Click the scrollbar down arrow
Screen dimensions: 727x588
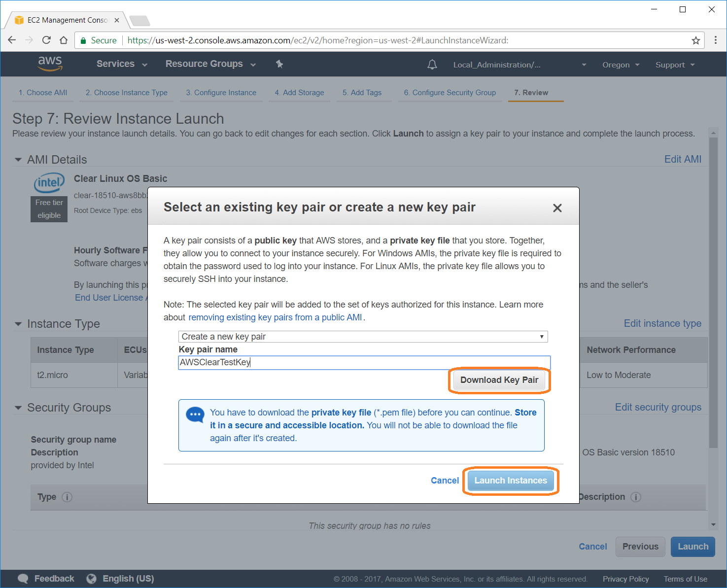[x=713, y=525]
